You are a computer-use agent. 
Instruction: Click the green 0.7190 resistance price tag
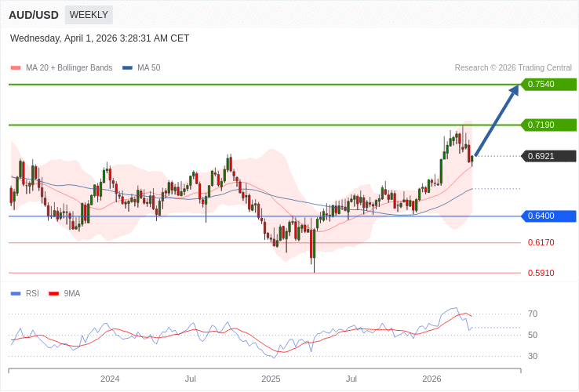(548, 125)
